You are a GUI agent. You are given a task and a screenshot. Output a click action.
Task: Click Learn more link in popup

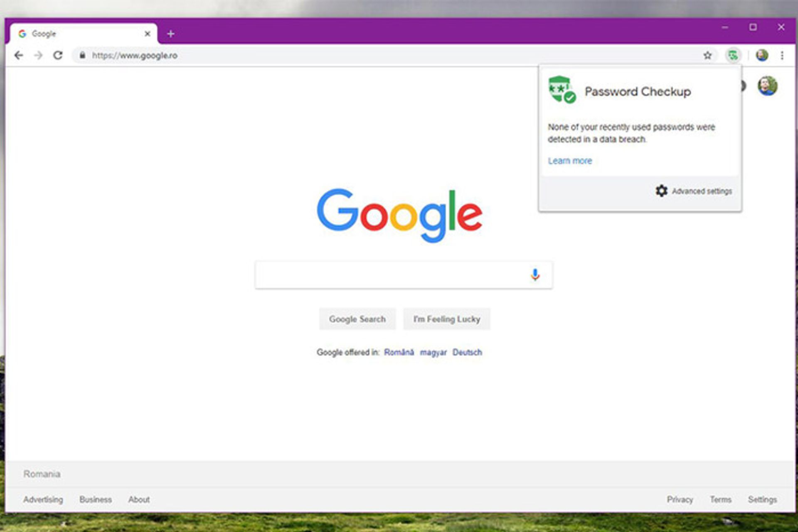pyautogui.click(x=569, y=161)
